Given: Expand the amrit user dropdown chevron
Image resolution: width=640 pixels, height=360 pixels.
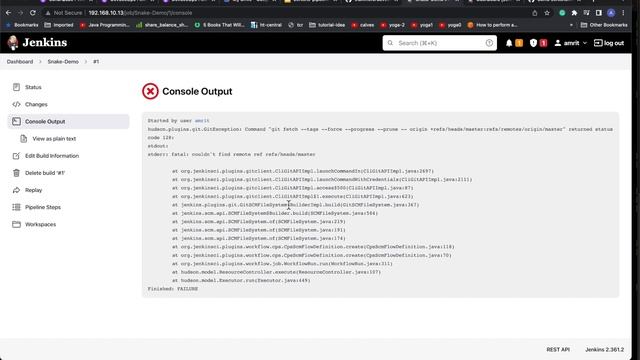Looking at the screenshot, I should [584, 43].
